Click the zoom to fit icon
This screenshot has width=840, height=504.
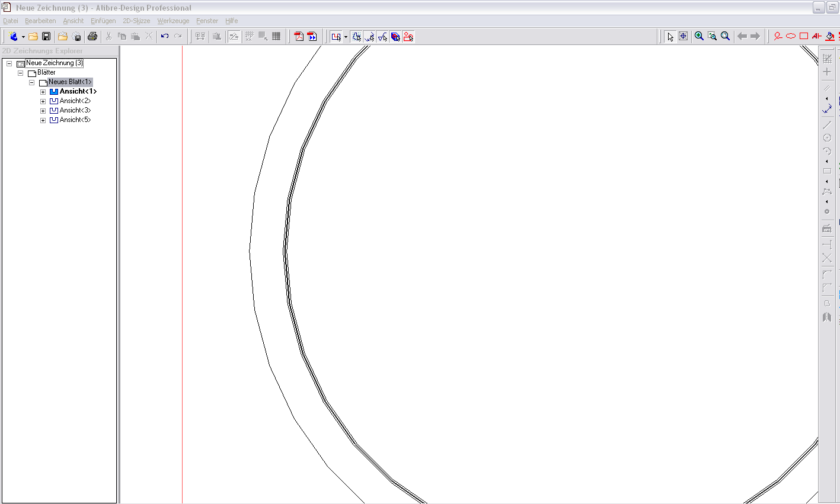[x=684, y=36]
